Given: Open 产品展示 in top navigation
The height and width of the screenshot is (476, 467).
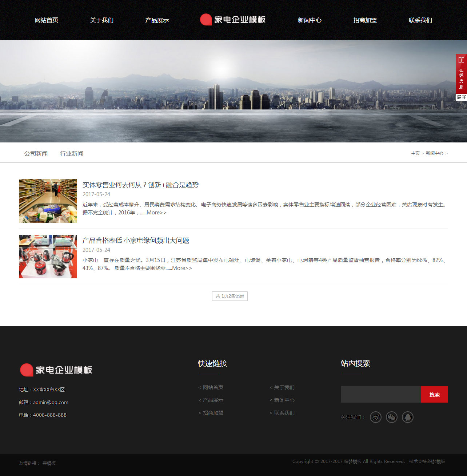Looking at the screenshot, I should point(157,20).
